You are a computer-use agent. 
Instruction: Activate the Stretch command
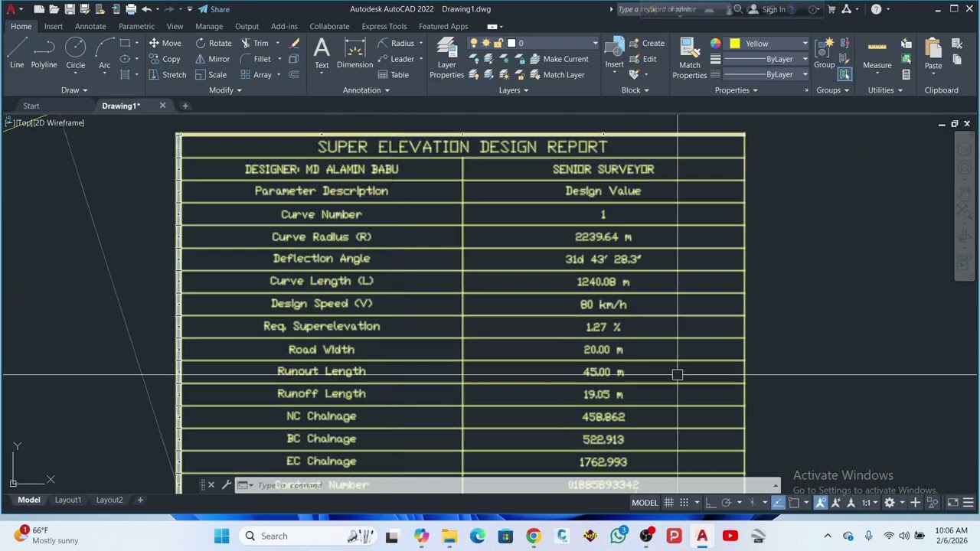pyautogui.click(x=167, y=75)
